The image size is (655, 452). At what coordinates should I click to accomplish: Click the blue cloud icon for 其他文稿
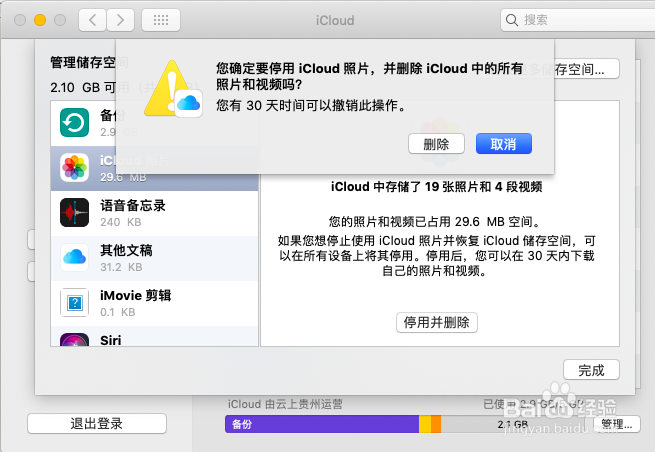[x=74, y=257]
